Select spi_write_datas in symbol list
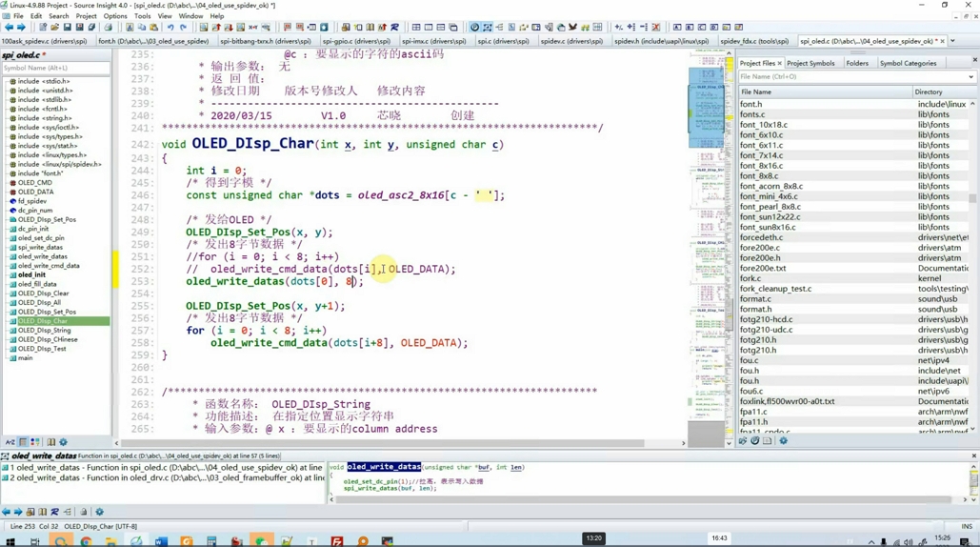The width and height of the screenshot is (980, 547). pos(40,247)
